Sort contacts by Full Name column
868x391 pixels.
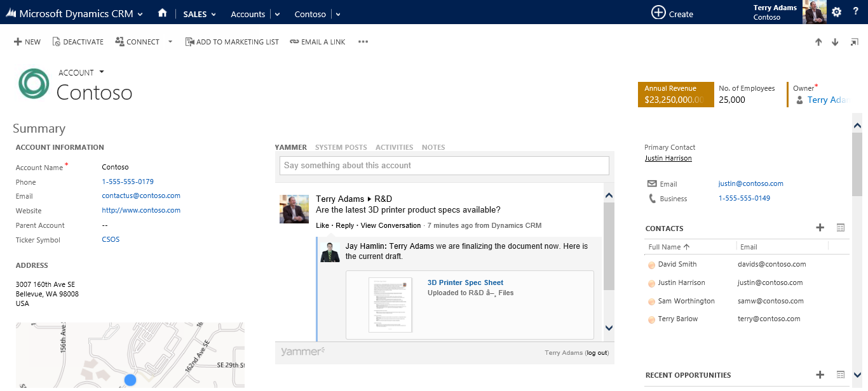coord(669,247)
